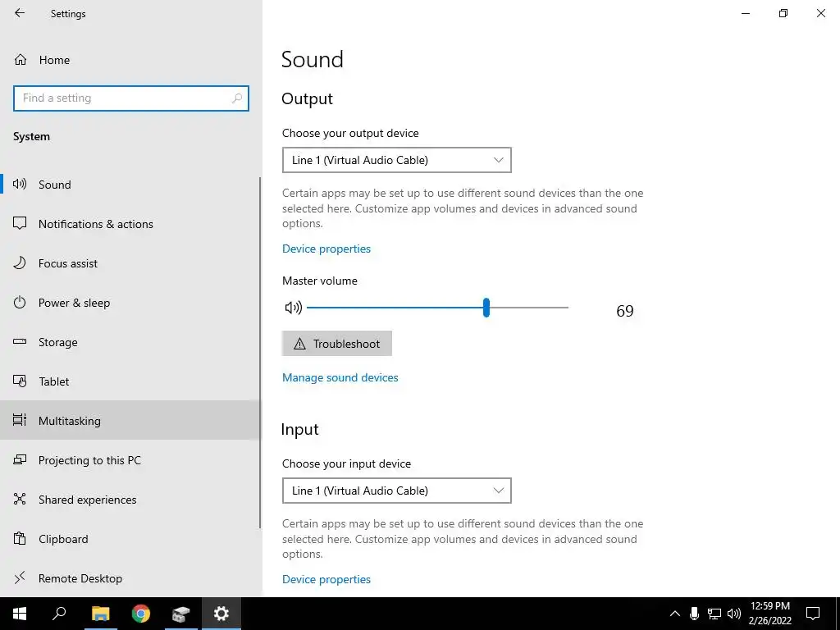Restore down the Settings window
The height and width of the screenshot is (630, 840).
[783, 13]
